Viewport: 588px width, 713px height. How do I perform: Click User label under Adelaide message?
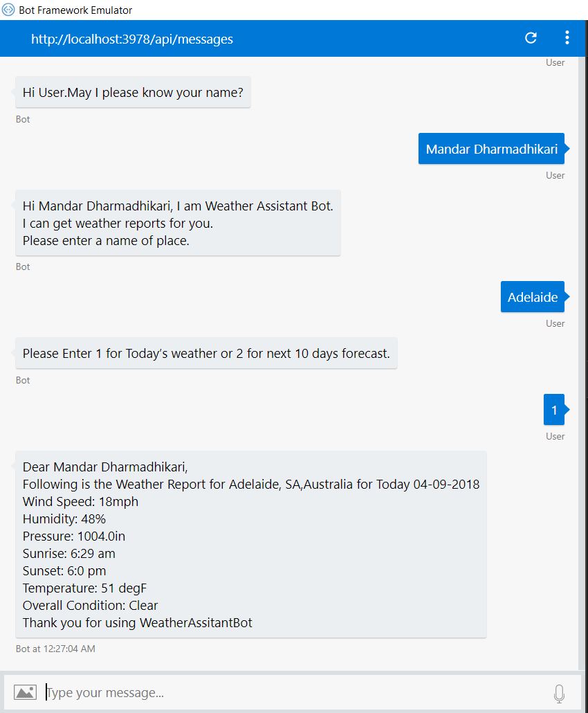click(x=555, y=323)
